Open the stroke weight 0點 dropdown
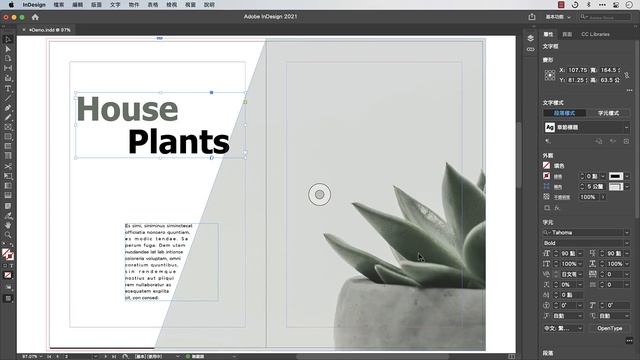 tap(603, 176)
